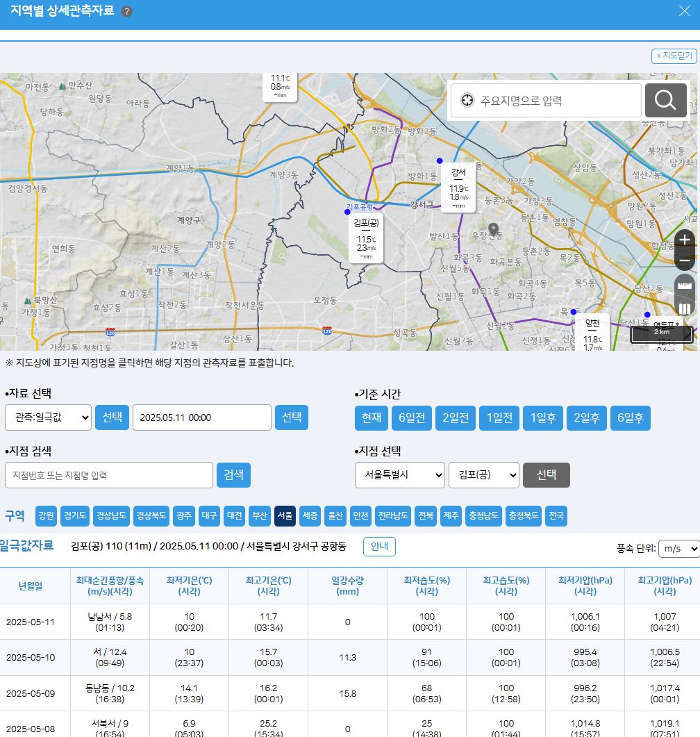Image resolution: width=700 pixels, height=737 pixels.
Task: Select the 대전 region tab
Action: tap(235, 515)
